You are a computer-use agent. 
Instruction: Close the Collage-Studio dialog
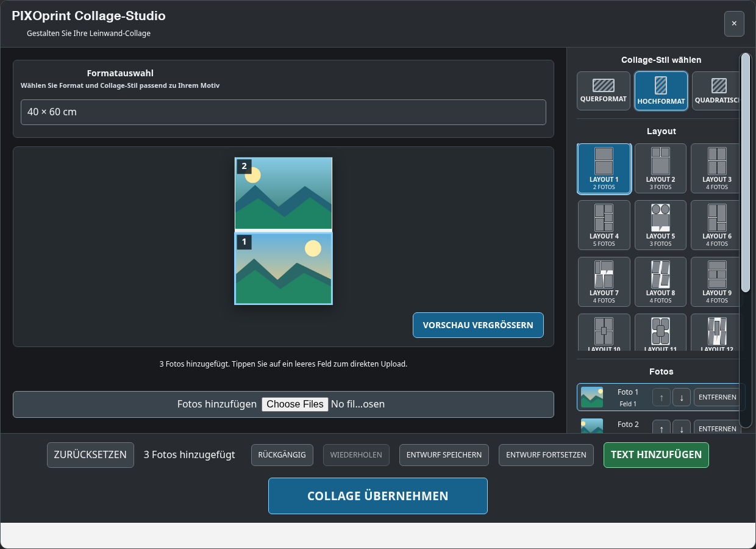[x=734, y=24]
